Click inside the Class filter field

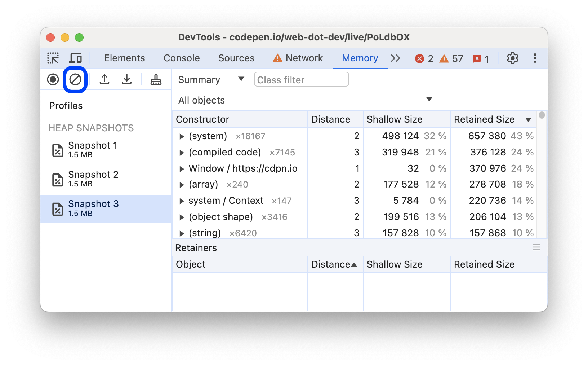click(x=301, y=79)
